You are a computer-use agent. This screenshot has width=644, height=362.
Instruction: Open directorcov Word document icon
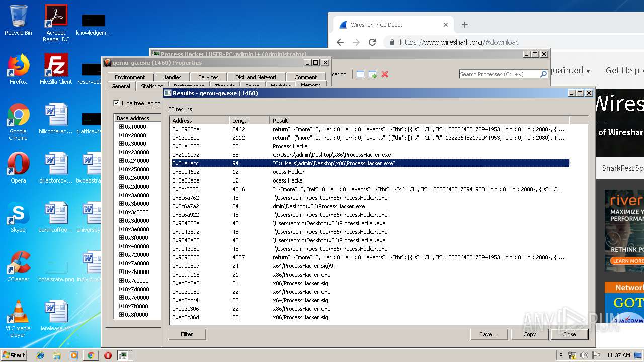[56, 168]
